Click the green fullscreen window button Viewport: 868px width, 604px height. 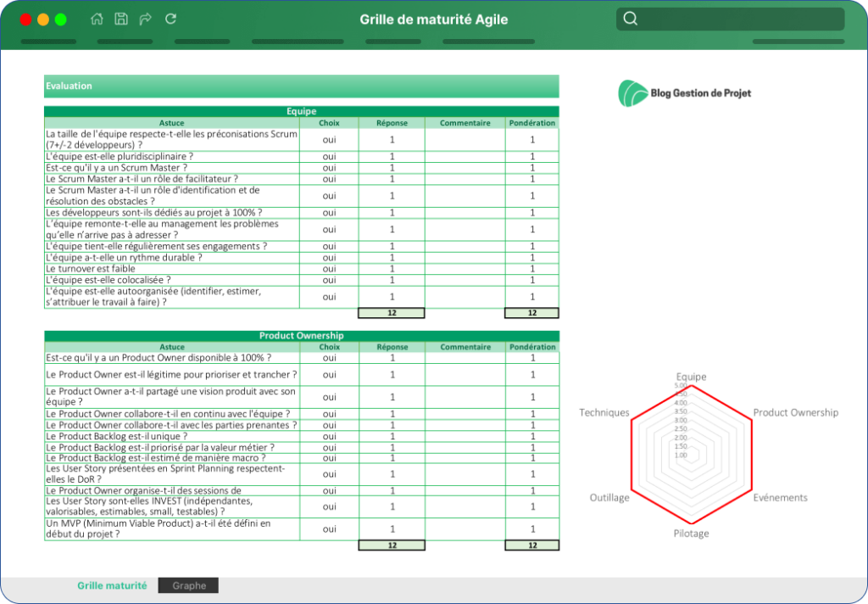click(60, 20)
